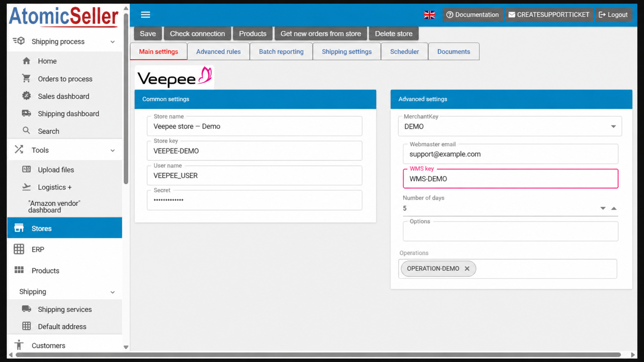This screenshot has width=644, height=362.
Task: Click the horizontal scrollbar left arrow
Action: coord(11,355)
